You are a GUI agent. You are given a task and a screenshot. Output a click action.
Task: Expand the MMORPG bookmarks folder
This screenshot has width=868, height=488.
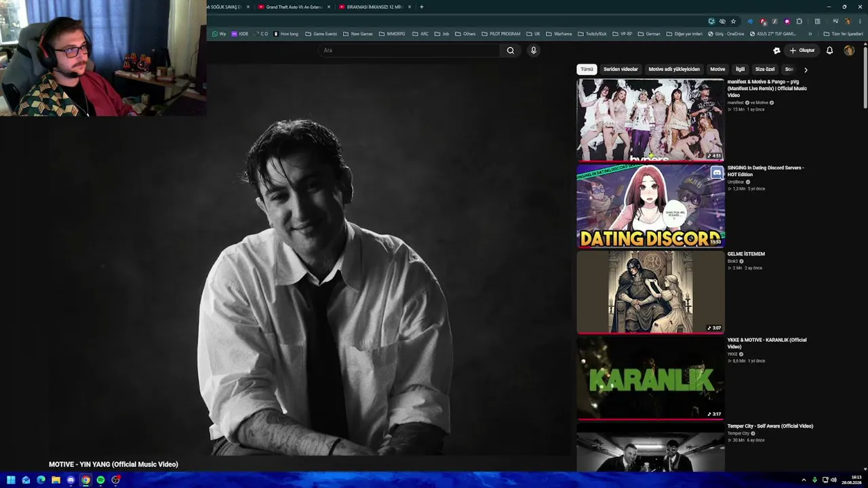[392, 34]
